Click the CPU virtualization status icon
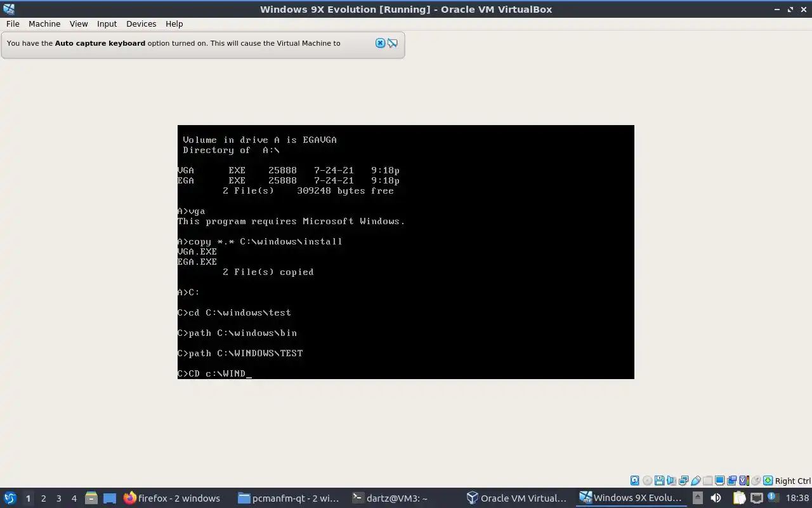812x508 pixels. pyautogui.click(x=744, y=481)
